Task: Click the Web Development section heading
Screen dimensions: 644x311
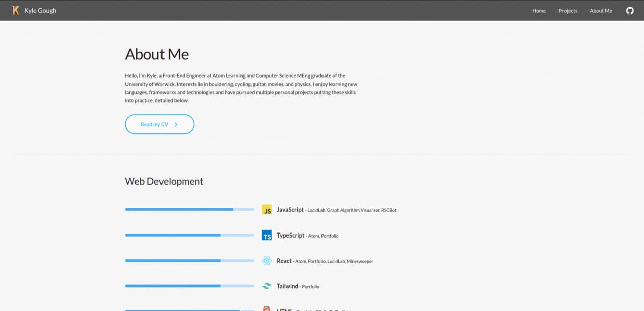Action: point(164,181)
